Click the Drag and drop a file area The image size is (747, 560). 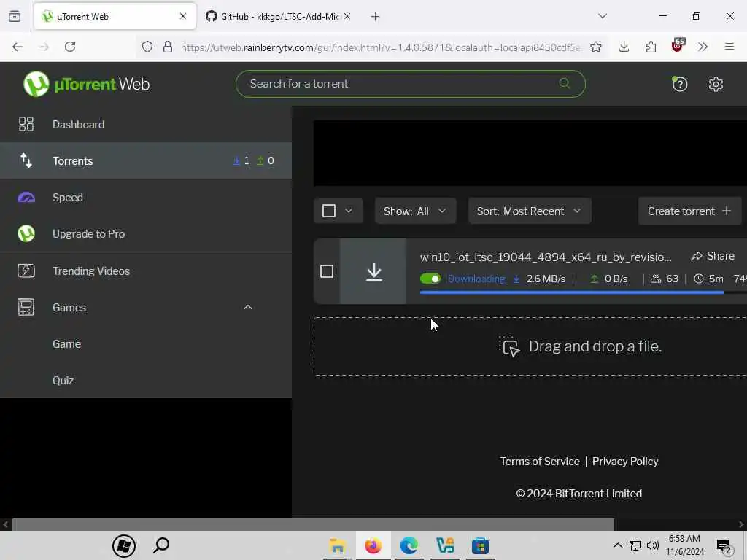tap(530, 346)
